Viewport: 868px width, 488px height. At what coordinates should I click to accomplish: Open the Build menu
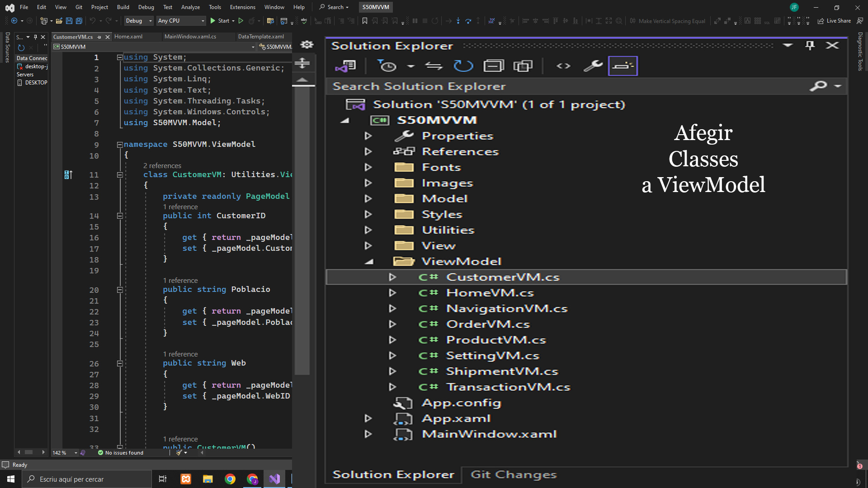123,7
